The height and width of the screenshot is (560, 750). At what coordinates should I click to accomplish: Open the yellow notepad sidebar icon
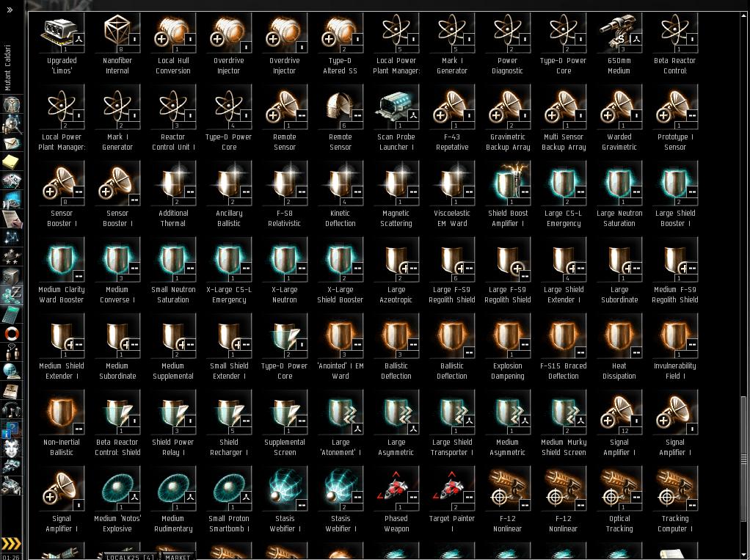[11, 161]
